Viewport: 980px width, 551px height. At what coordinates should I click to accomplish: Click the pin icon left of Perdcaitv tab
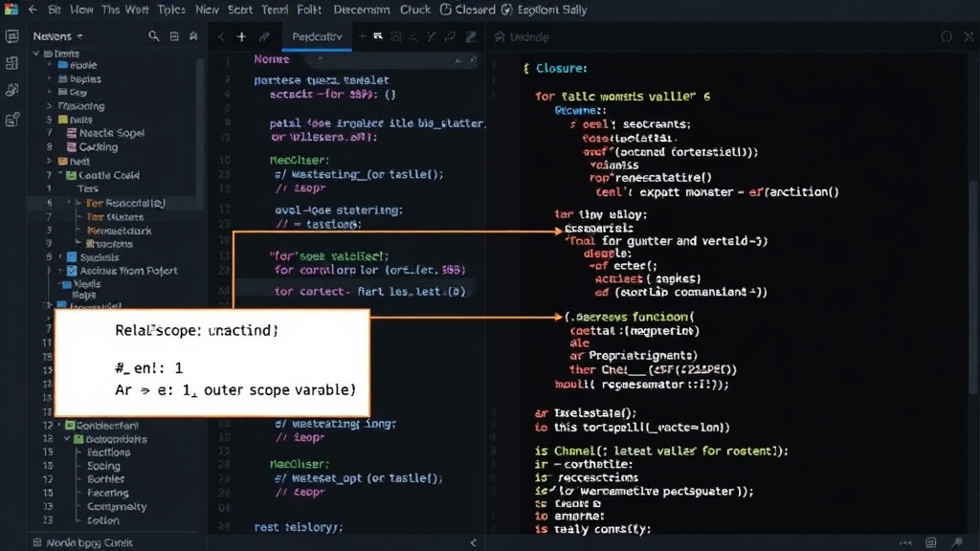264,37
